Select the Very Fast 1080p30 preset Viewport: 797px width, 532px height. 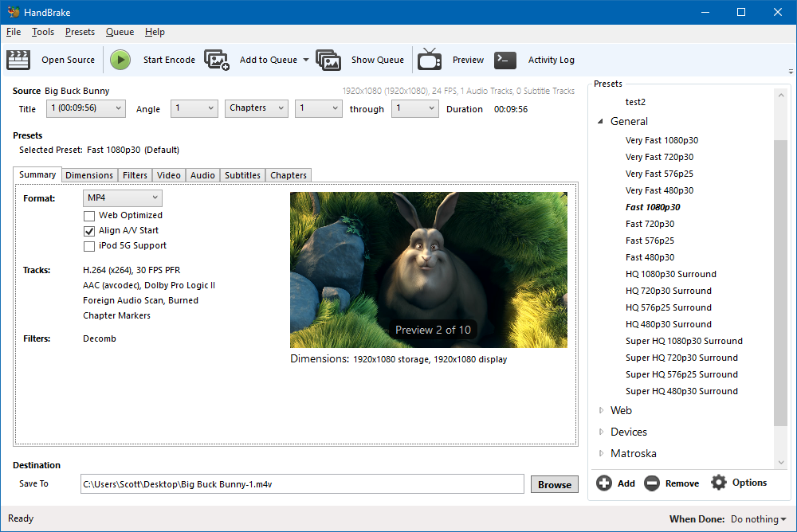pos(662,140)
